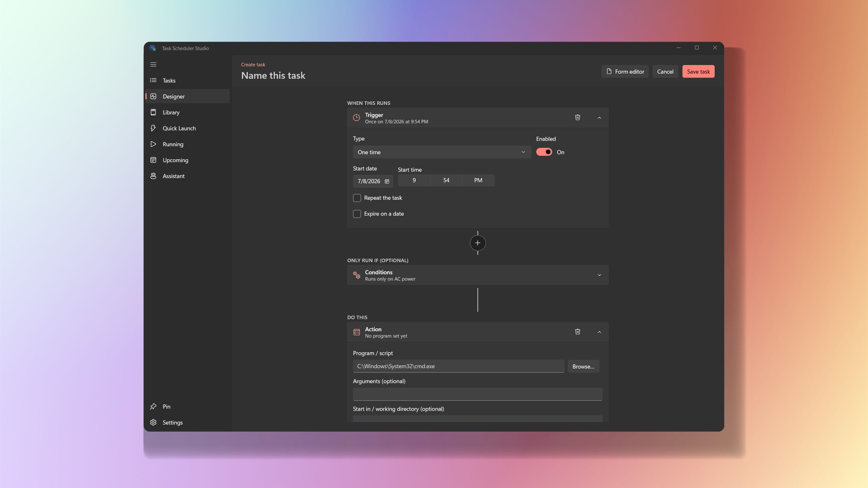Screen dimensions: 868x488
Task: Show Running tasks page
Action: pyautogui.click(x=188, y=144)
